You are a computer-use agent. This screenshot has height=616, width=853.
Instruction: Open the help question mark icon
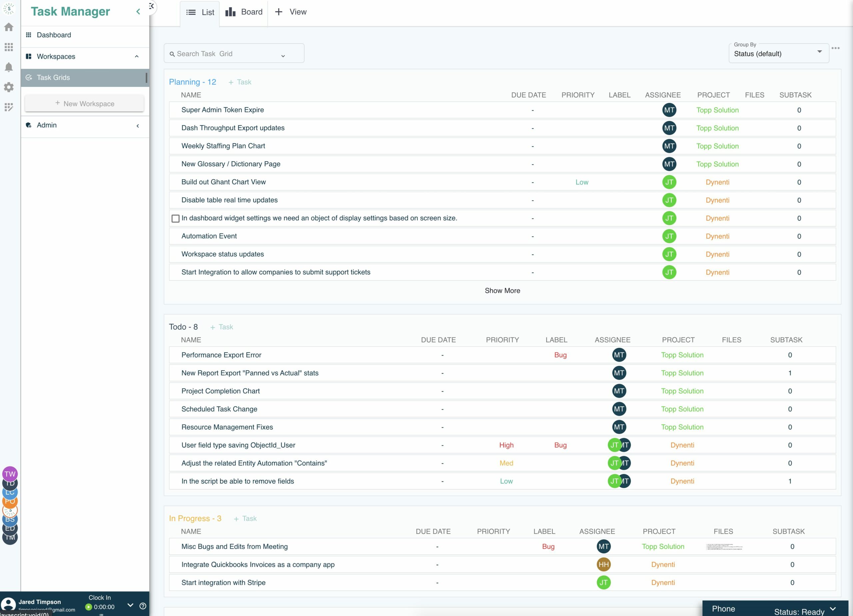[143, 606]
